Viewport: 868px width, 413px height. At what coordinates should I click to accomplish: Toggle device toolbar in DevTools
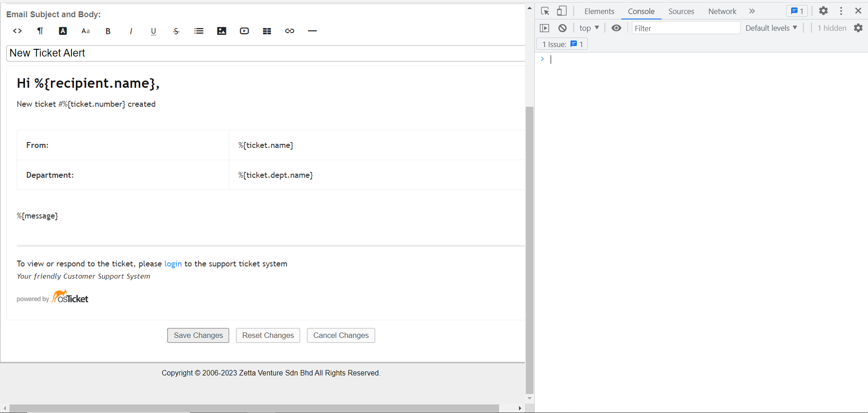[x=562, y=11]
